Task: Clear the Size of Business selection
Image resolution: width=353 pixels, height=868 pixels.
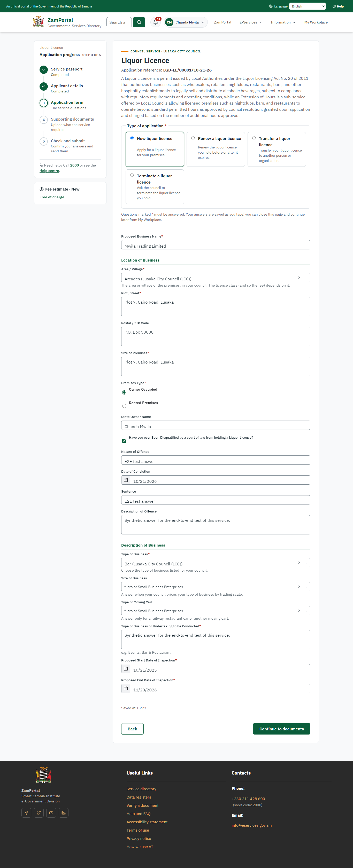Action: pyautogui.click(x=299, y=587)
